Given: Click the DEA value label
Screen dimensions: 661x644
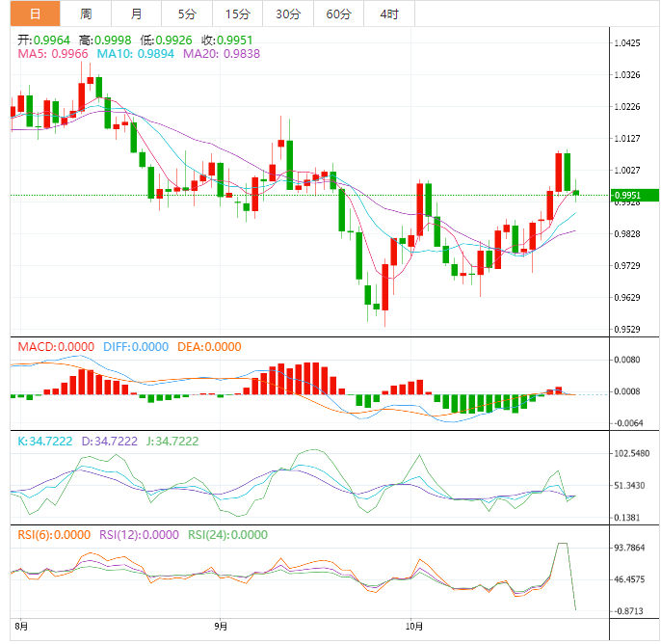Looking at the screenshot, I should coord(209,347).
